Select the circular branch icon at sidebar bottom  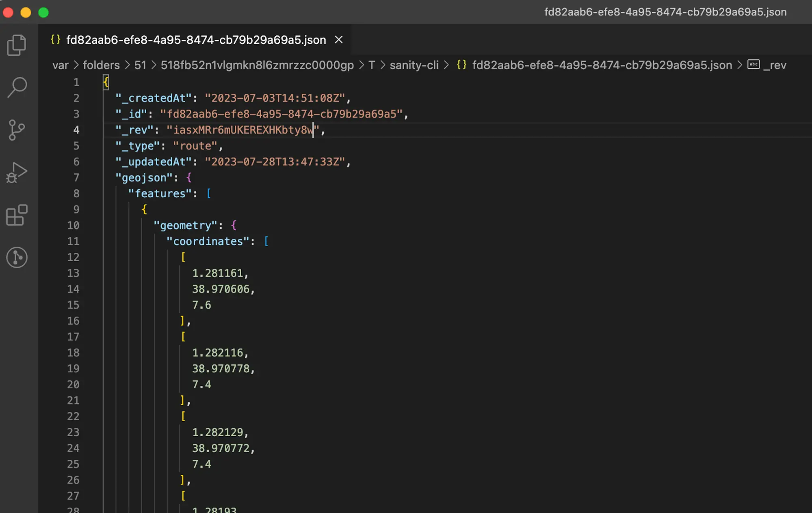(17, 258)
